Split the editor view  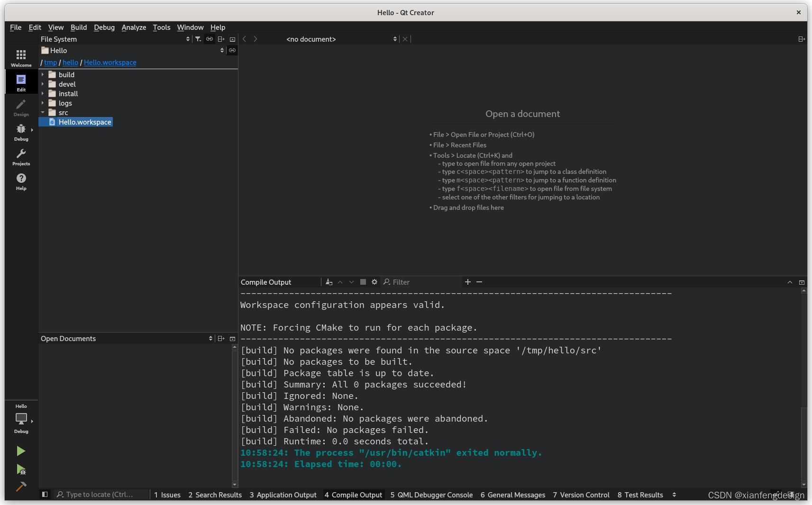(x=802, y=39)
